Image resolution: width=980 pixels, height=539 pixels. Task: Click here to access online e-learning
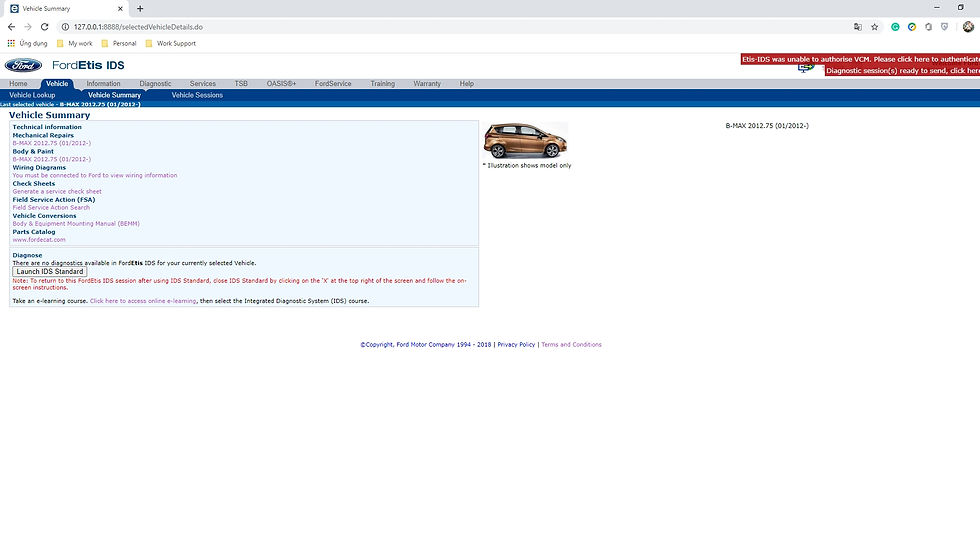tap(143, 301)
